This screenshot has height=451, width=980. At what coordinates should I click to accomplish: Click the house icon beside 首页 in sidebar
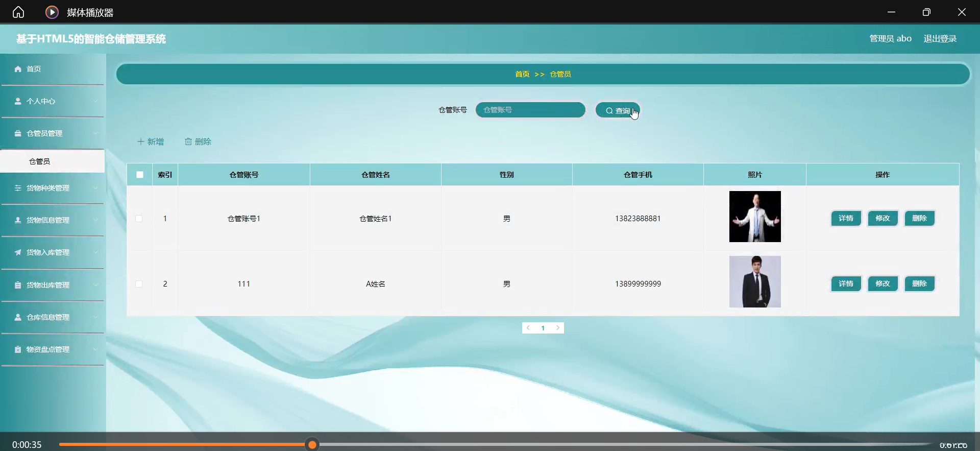coord(18,69)
